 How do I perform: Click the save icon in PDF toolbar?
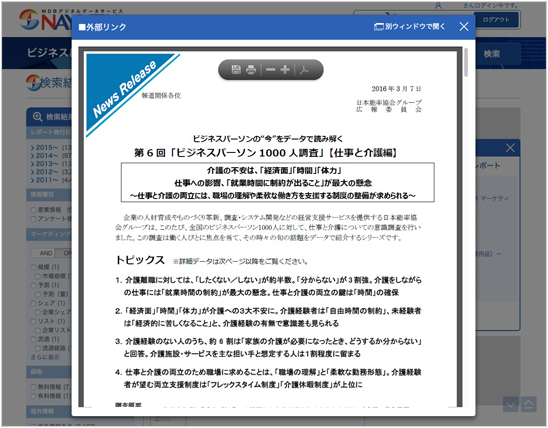(x=236, y=70)
